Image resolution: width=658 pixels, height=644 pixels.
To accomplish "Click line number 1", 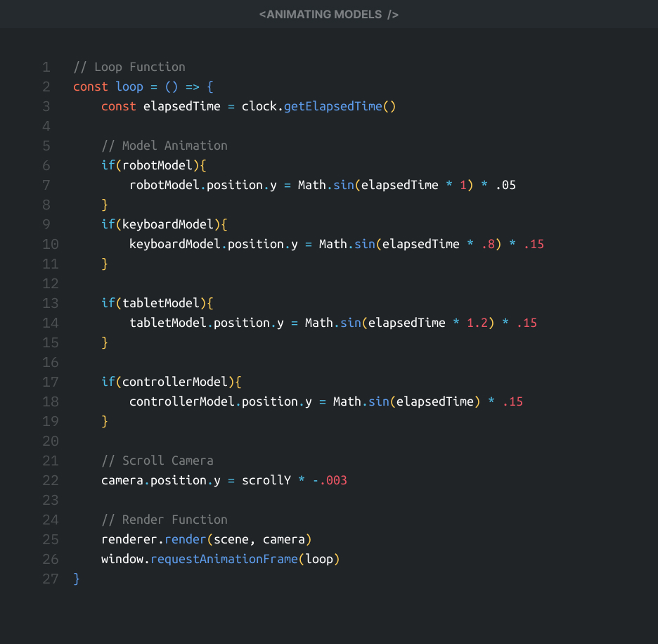I will 46,67.
